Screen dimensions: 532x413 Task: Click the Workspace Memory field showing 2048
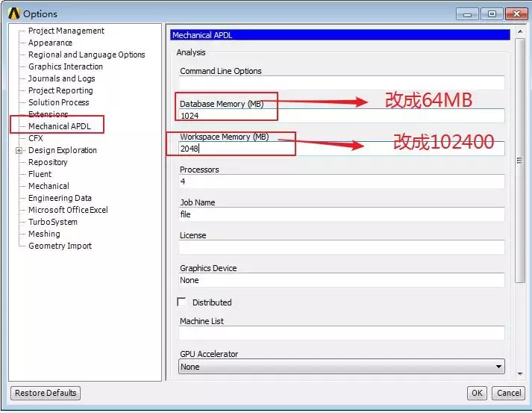coord(342,149)
